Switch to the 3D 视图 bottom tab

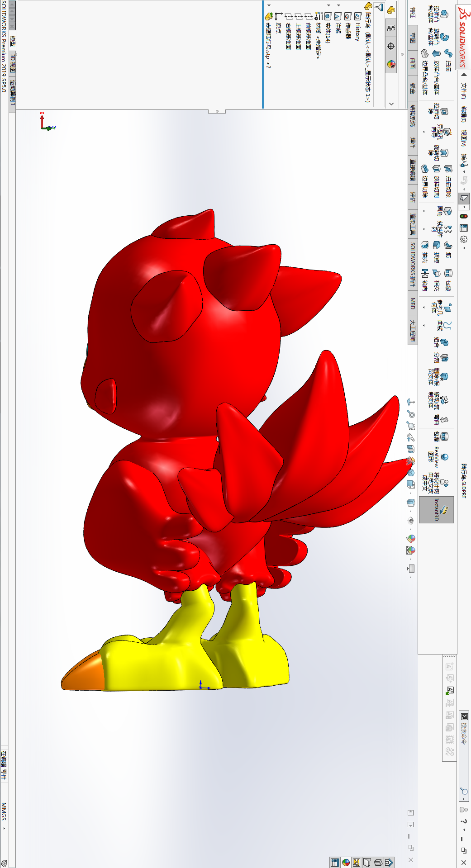pos(13,63)
